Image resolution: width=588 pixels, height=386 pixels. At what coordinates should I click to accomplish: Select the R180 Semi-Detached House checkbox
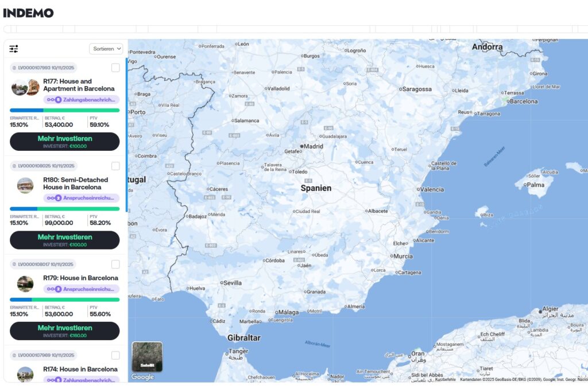[115, 166]
